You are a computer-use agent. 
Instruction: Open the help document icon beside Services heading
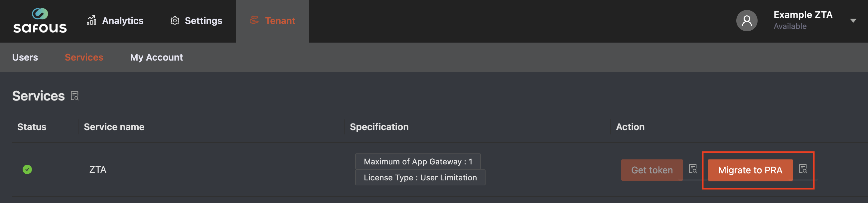(75, 96)
